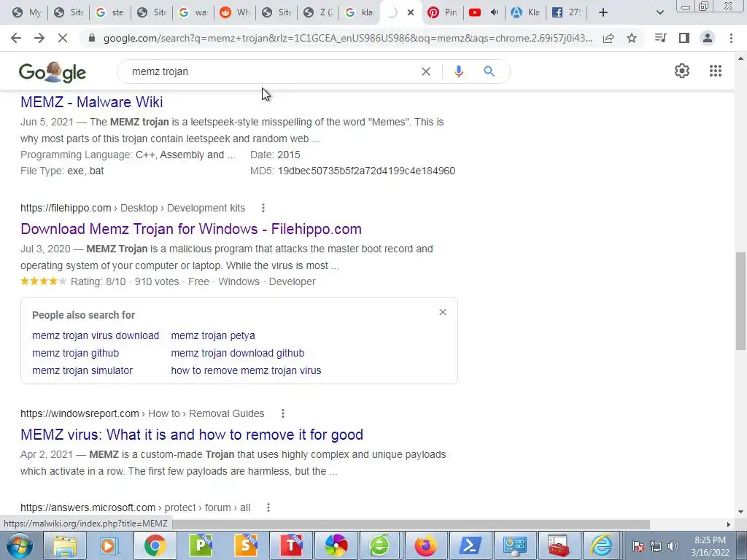Open Google quick settings gear

(682, 71)
